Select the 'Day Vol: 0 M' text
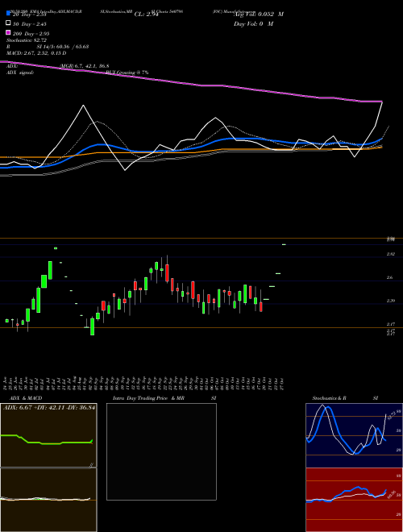Viewport: 403px width, 532px height. [x=253, y=23]
